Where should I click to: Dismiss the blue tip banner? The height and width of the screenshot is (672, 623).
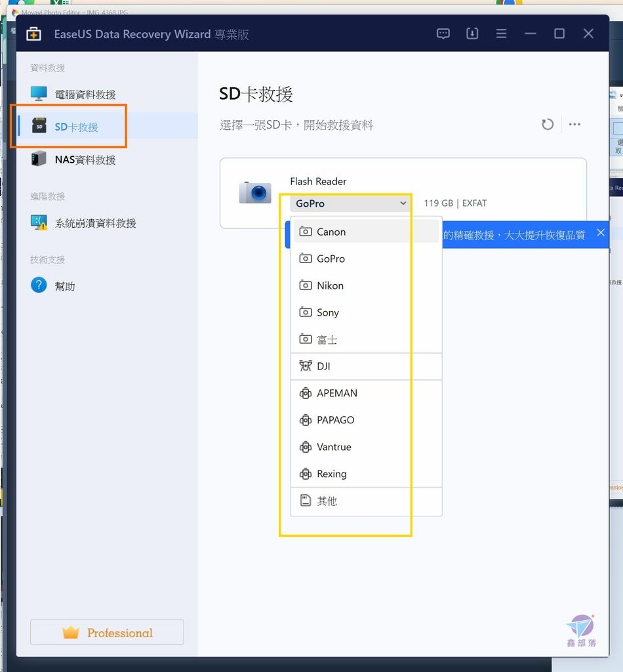(x=600, y=232)
